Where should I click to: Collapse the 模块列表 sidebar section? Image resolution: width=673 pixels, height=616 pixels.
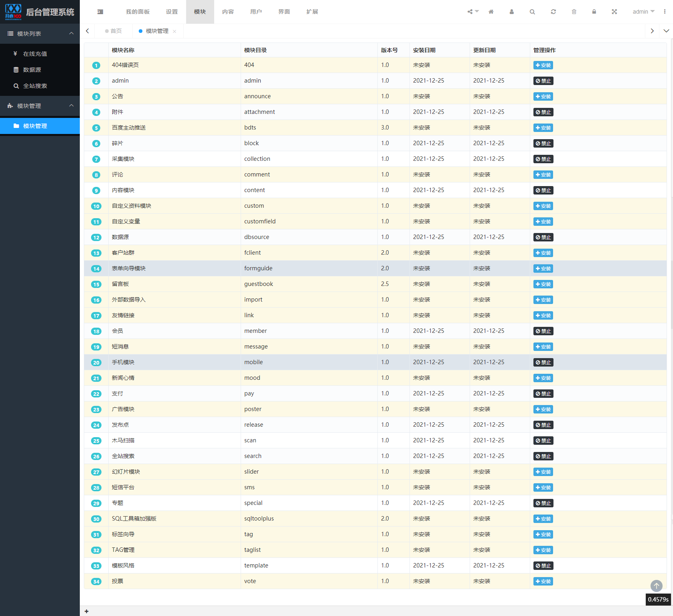click(x=71, y=33)
